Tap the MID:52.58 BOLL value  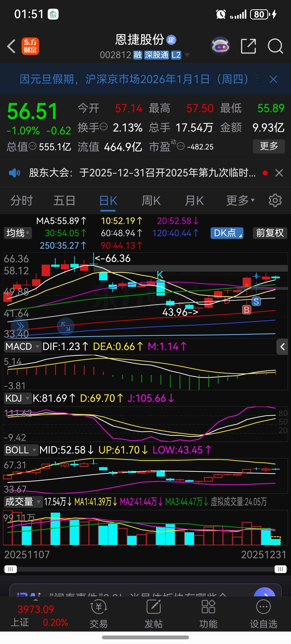pos(67,450)
